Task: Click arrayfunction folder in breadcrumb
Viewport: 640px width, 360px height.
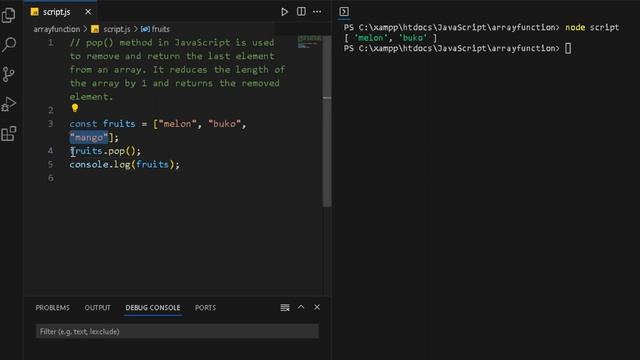Action: click(57, 29)
